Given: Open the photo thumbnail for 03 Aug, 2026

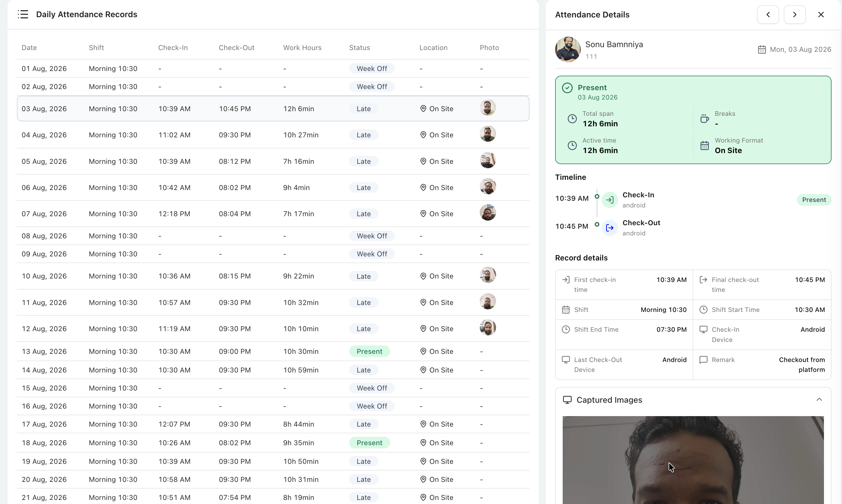Looking at the screenshot, I should [x=488, y=108].
